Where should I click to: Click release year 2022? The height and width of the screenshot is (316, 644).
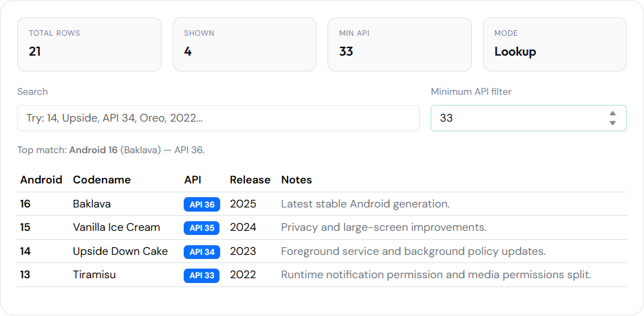click(243, 275)
